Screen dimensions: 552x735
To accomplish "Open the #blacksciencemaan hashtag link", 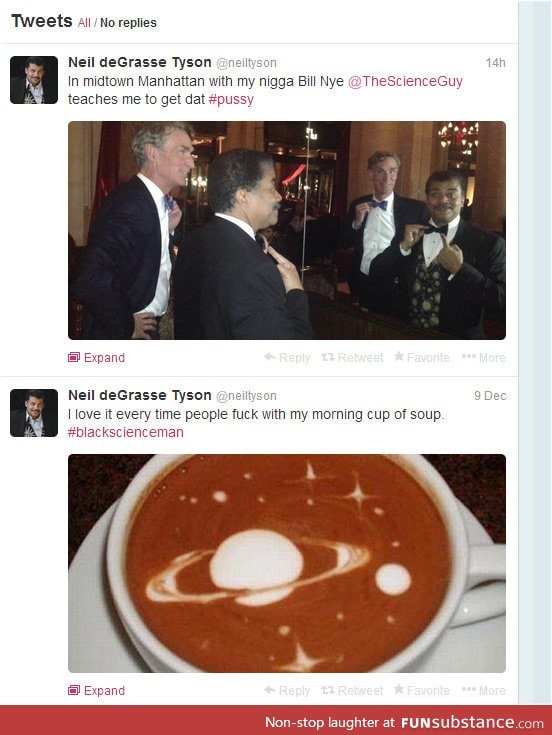I will [126, 432].
